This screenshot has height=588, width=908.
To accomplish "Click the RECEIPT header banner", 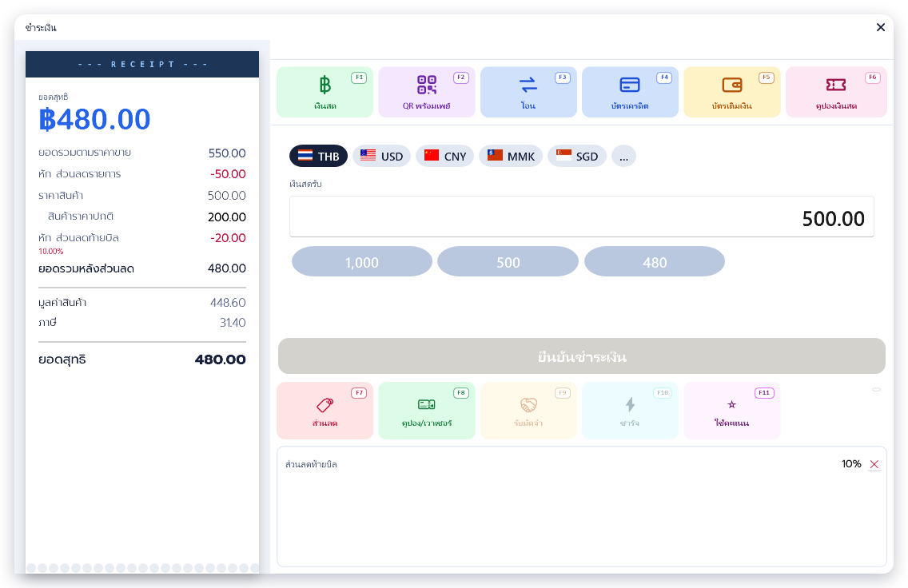I will 142,64.
